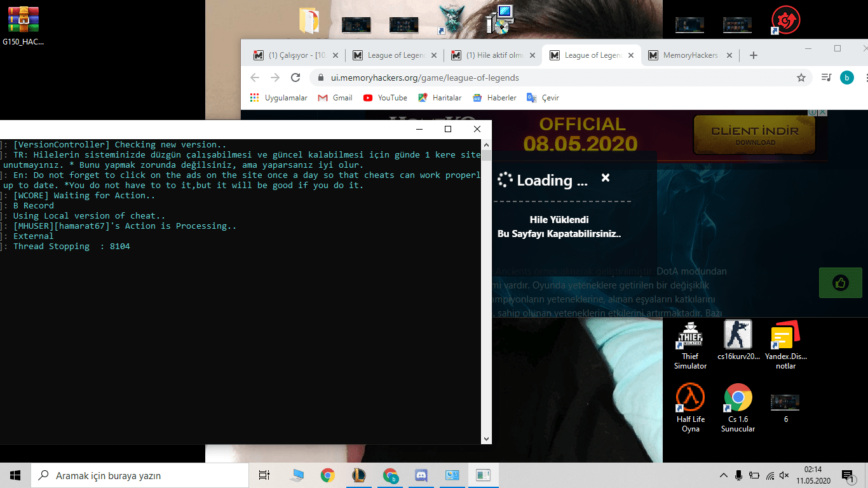This screenshot has width=868, height=488.
Task: Open the Wi-Fi network tray icon
Action: [770, 475]
